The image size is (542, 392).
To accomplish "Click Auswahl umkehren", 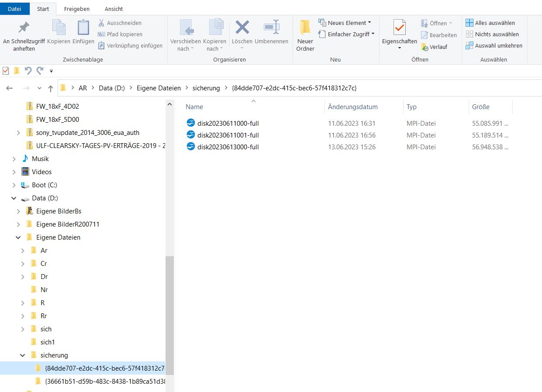I will (x=494, y=45).
